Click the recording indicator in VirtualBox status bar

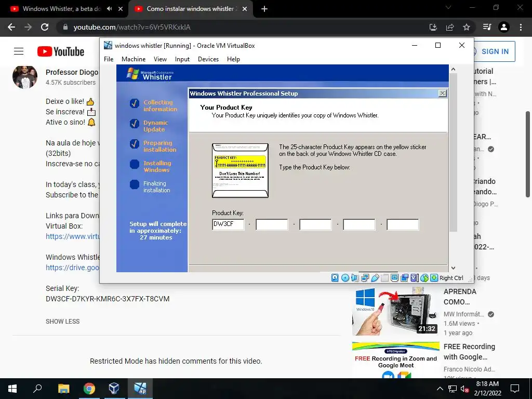coord(404,278)
